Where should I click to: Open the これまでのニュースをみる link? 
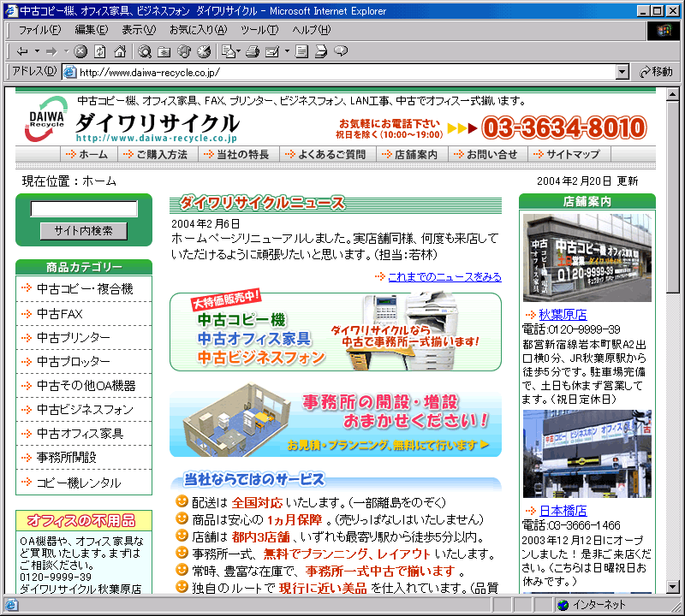pos(444,277)
